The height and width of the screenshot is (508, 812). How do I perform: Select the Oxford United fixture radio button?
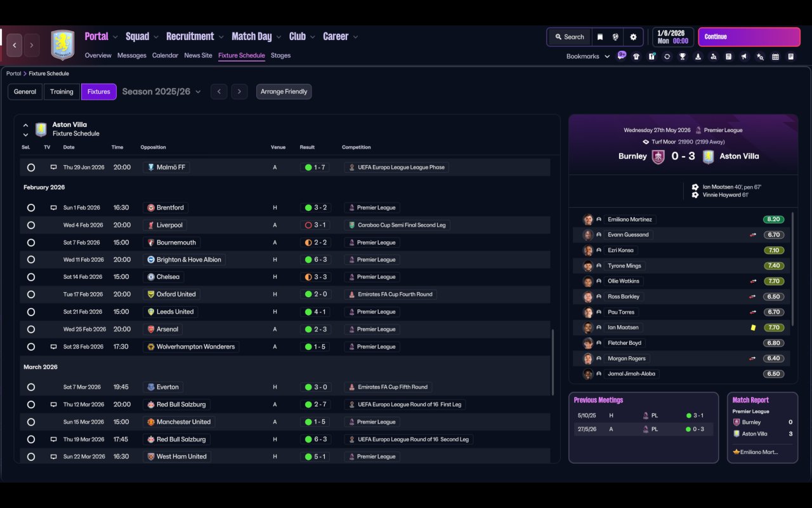pos(31,295)
